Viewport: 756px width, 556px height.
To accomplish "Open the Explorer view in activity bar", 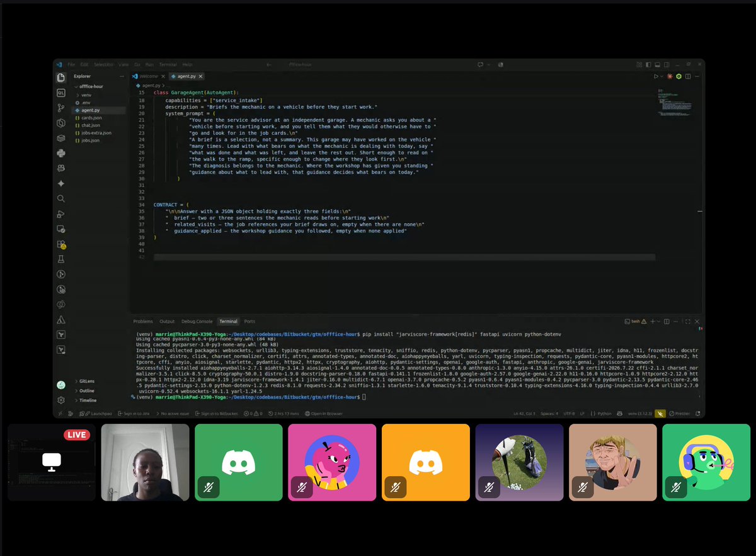I will pyautogui.click(x=61, y=77).
